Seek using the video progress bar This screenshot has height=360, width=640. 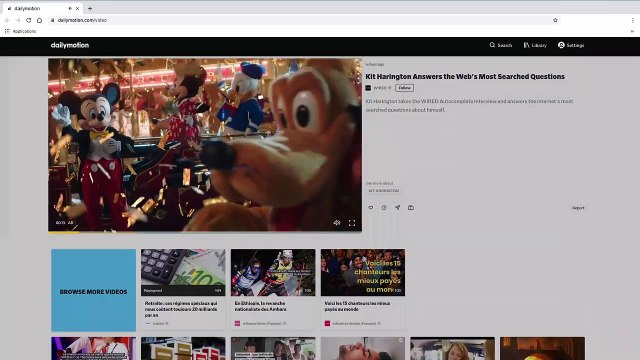pyautogui.click(x=205, y=232)
